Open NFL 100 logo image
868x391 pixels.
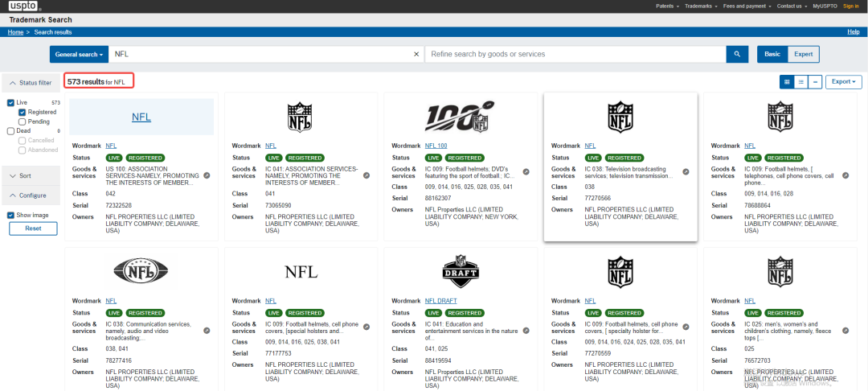coord(460,117)
